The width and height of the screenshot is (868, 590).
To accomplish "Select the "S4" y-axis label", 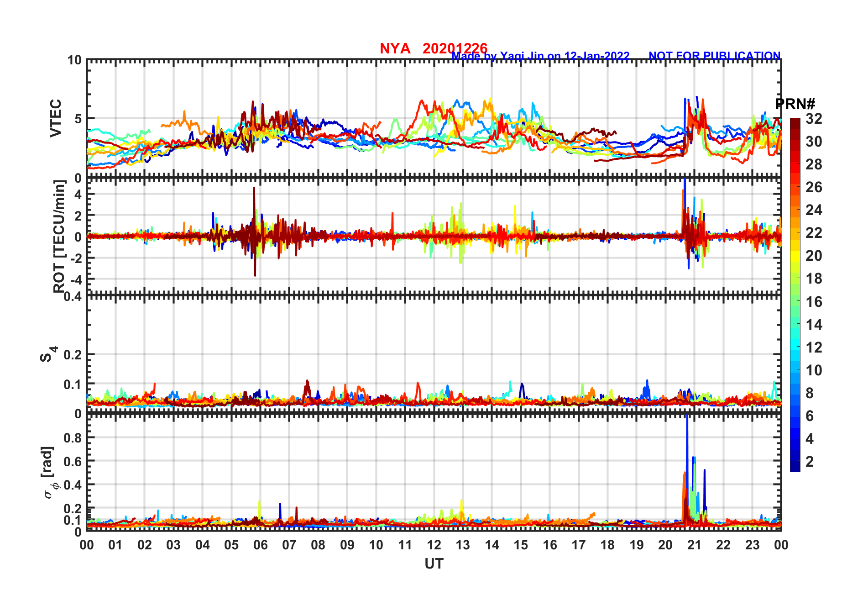I will point(48,354).
